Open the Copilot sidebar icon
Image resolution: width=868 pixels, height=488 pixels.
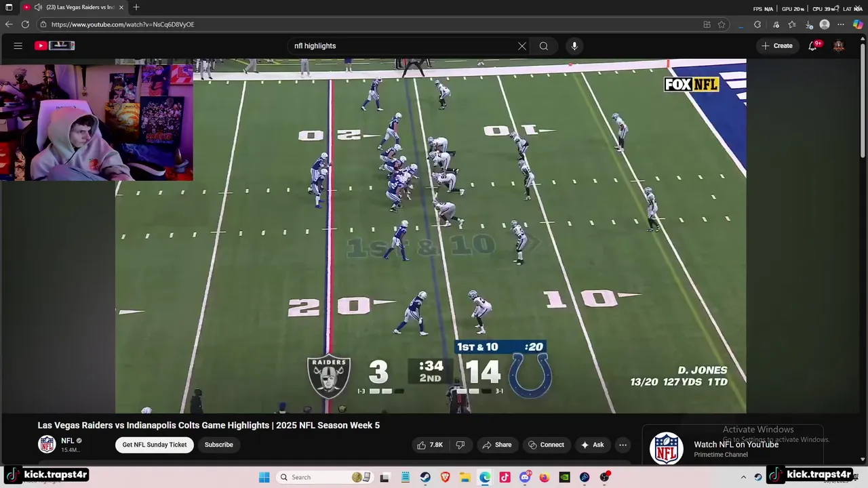[x=858, y=24]
